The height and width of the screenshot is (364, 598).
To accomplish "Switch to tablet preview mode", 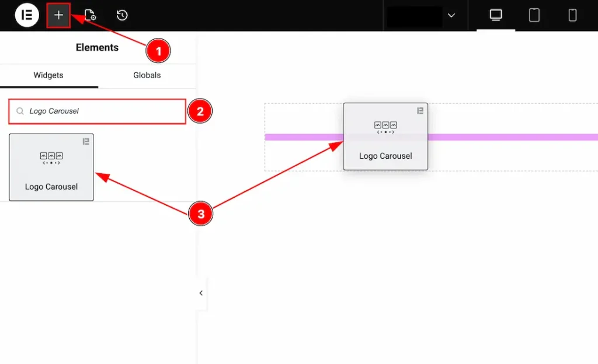I will pos(534,15).
